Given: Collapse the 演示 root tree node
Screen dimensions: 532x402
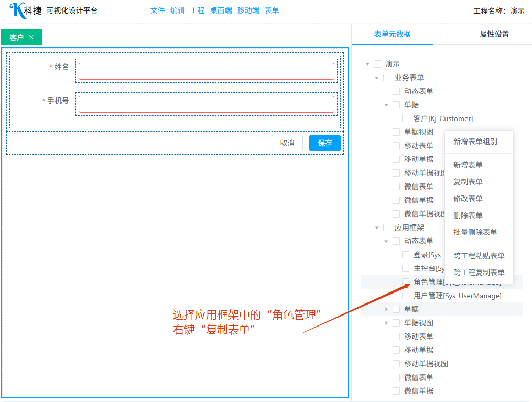Looking at the screenshot, I should click(x=367, y=64).
